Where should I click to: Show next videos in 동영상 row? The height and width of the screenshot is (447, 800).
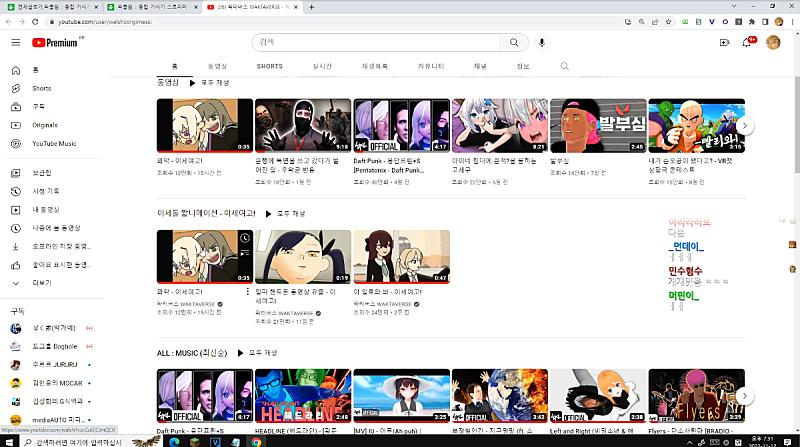(745, 126)
